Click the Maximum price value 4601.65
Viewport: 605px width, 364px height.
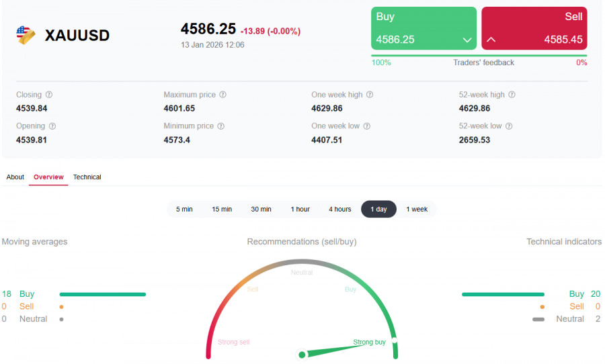(179, 108)
